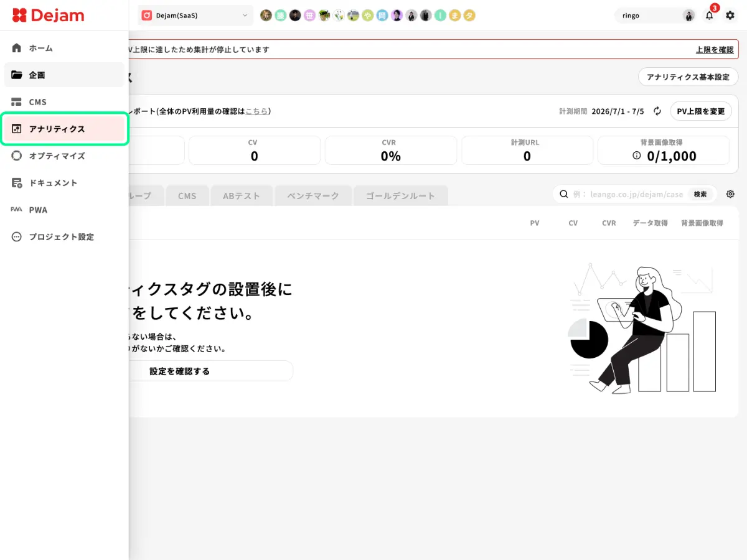Click the green 藤 member avatar
Viewport: 747px width, 560px height.
[280, 16]
